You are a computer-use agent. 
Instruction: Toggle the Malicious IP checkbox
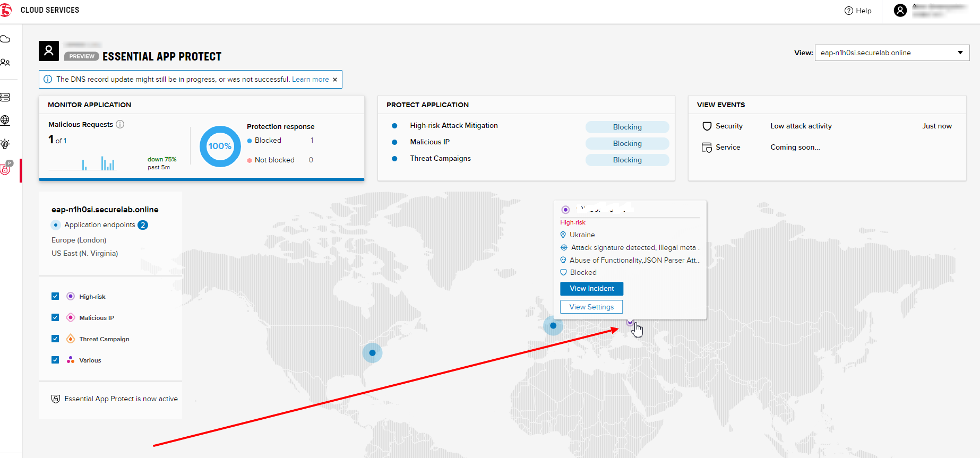pyautogui.click(x=55, y=317)
